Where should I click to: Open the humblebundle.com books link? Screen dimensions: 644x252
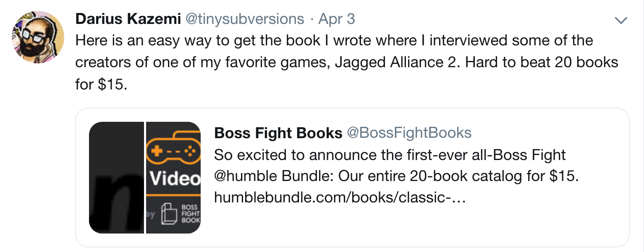click(340, 197)
